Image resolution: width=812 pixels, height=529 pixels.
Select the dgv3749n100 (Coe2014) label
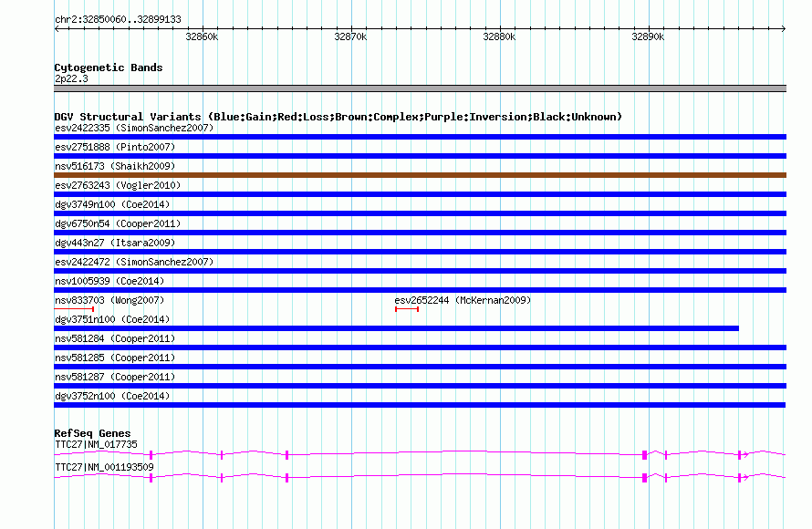point(112,204)
